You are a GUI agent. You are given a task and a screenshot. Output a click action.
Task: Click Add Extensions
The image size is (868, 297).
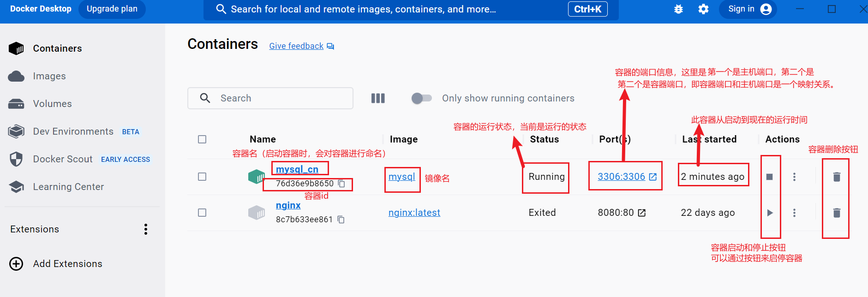pos(68,264)
